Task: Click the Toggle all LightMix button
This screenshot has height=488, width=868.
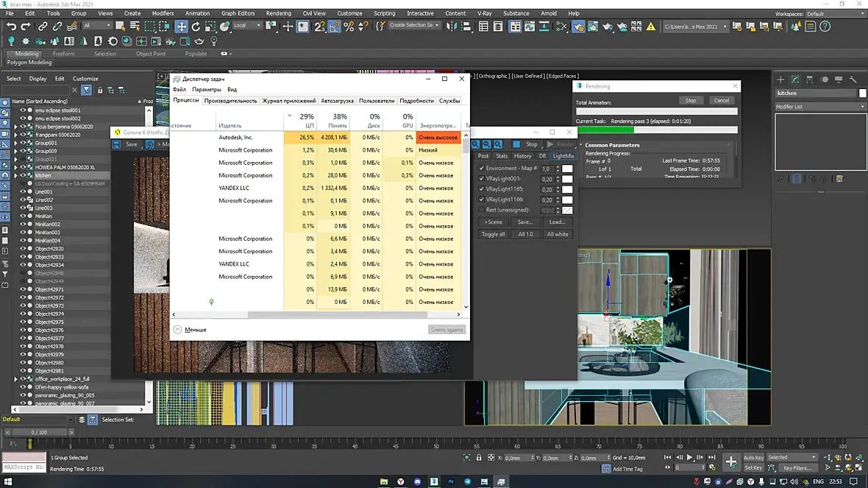Action: tap(494, 234)
